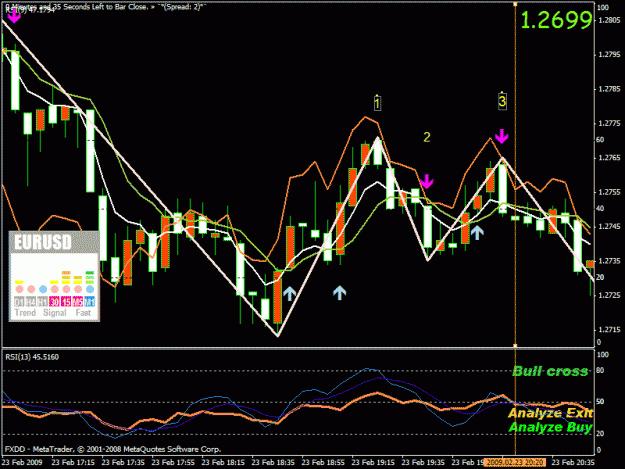Click the 23 Feb 17:15 time label
The width and height of the screenshot is (625, 469).
[73, 463]
